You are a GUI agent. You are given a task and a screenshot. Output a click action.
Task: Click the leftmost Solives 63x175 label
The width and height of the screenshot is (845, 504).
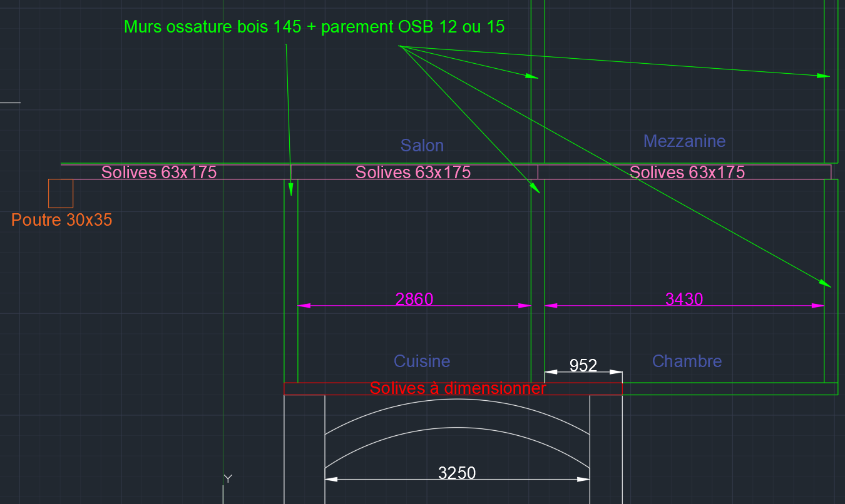click(159, 173)
